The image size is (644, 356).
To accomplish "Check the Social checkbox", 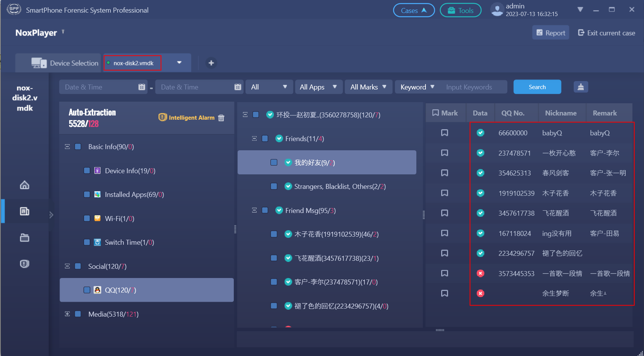I will [78, 266].
